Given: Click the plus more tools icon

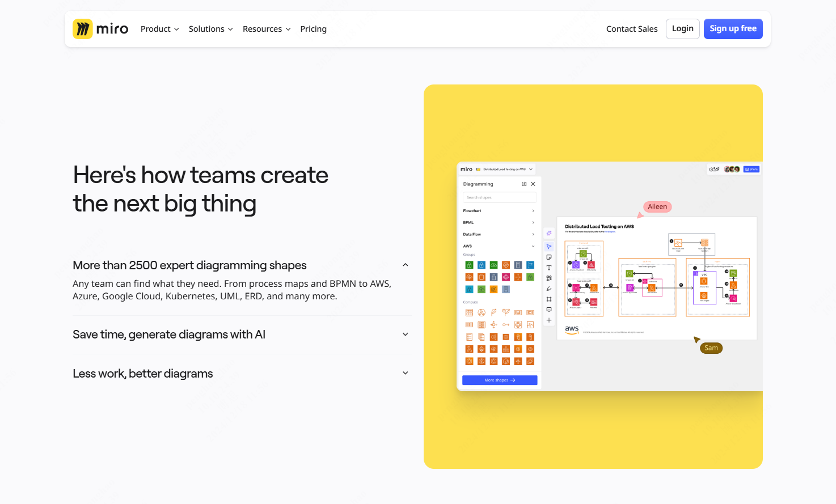Looking at the screenshot, I should pos(549,320).
